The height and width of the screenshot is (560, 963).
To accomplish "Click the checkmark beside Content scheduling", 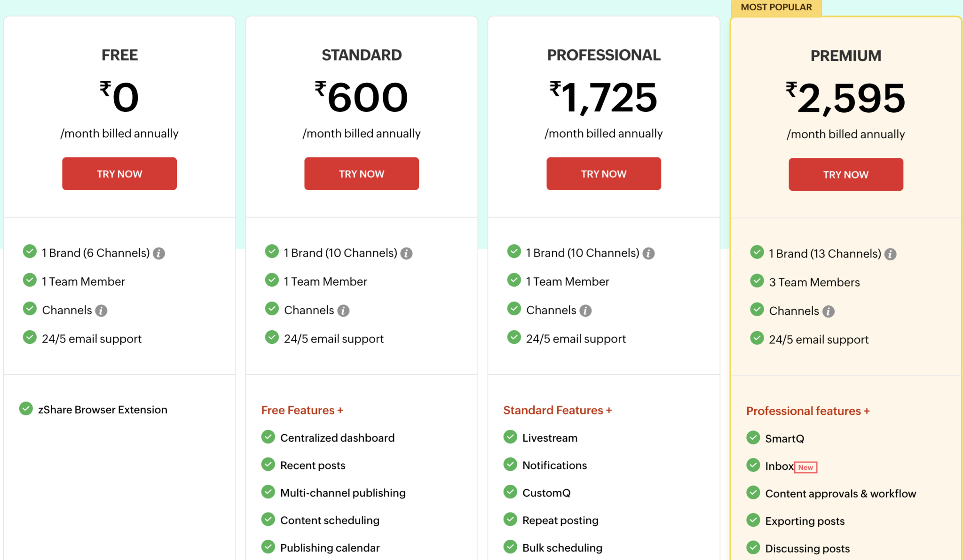I will tap(268, 519).
